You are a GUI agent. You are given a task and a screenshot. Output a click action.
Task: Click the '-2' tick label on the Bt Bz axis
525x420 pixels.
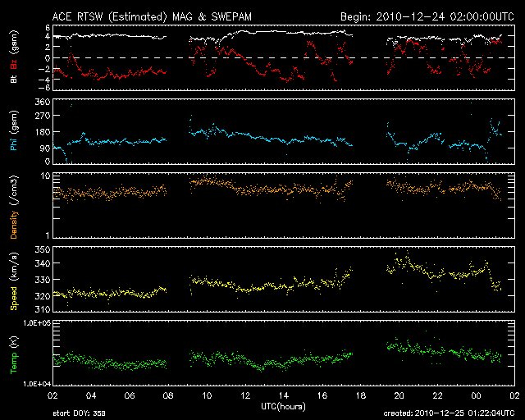[46, 69]
